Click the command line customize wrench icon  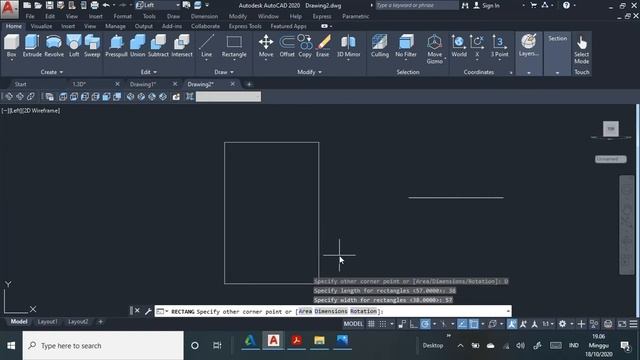148,311
